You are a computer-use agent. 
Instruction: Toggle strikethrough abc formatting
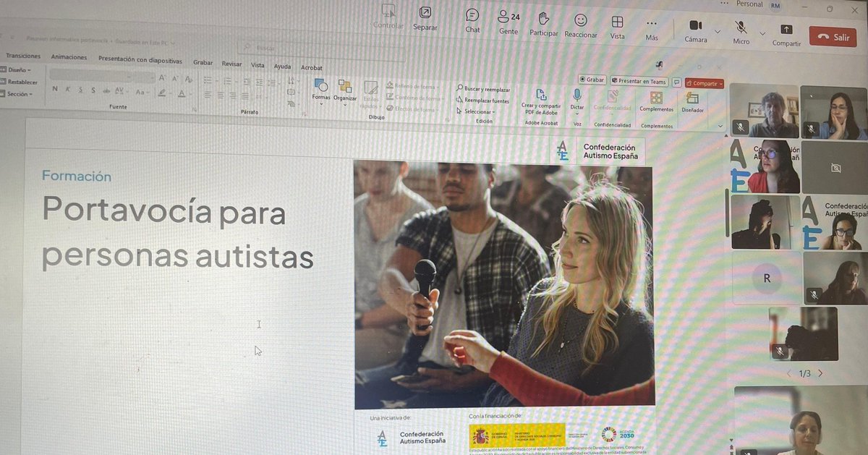point(106,90)
